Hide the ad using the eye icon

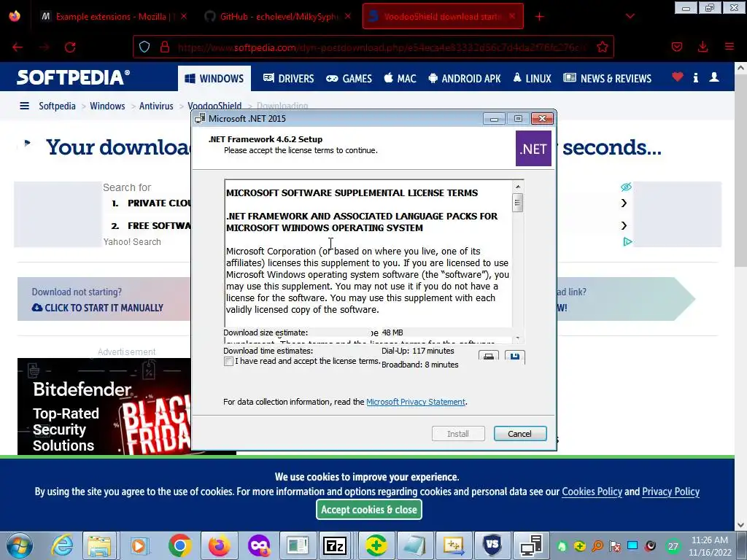point(626,187)
